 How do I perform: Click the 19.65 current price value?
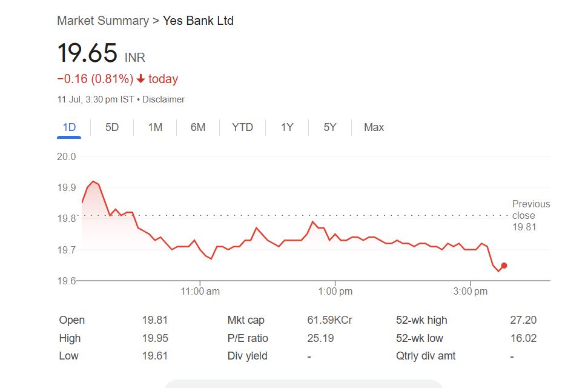(x=87, y=53)
